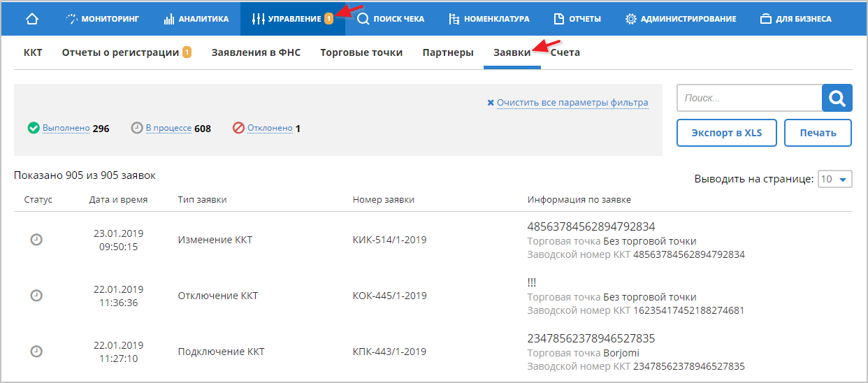Click the red Отклонено status icon
Image resolution: width=868 pixels, height=383 pixels.
tap(238, 128)
